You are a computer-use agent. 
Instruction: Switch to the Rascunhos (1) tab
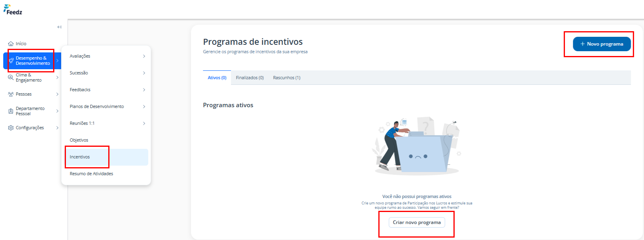[x=287, y=78]
